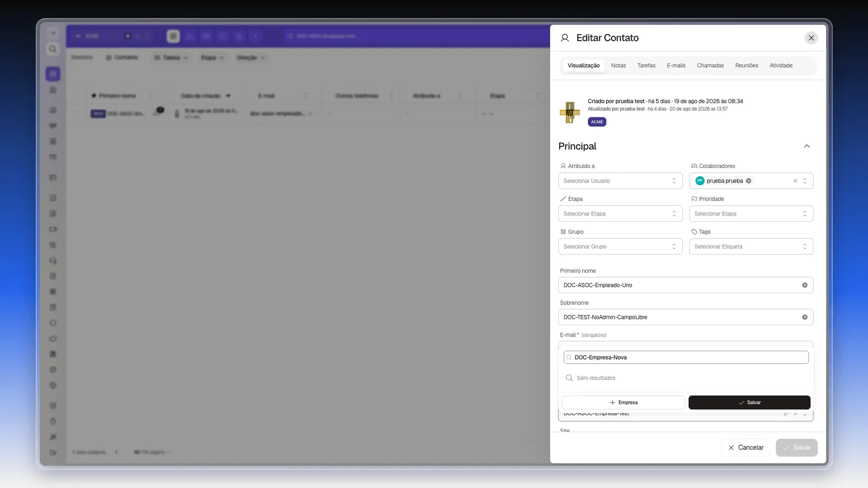Click the Sobrenome input field

[x=685, y=317]
